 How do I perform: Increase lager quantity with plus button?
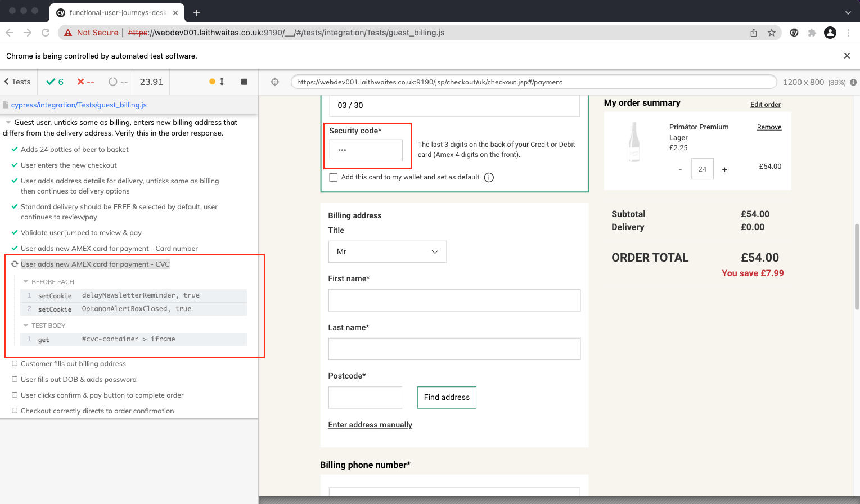724,169
